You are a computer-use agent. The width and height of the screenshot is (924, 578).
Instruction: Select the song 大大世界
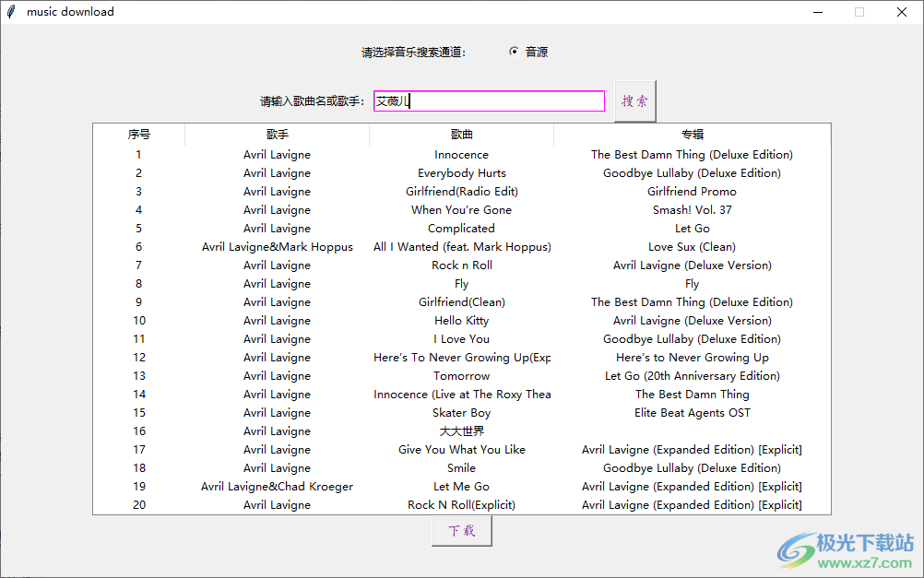point(461,431)
